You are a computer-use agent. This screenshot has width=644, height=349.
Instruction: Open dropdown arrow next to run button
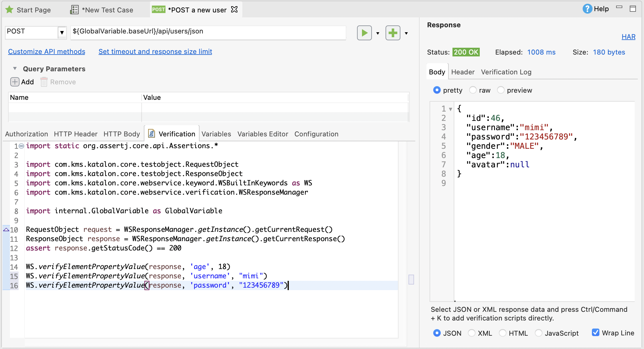[x=378, y=33]
